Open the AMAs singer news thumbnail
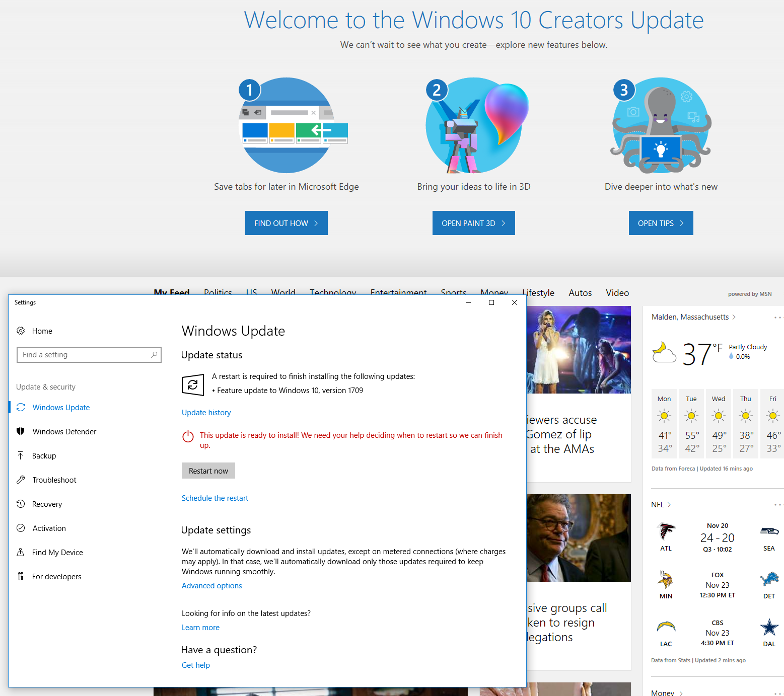Image resolution: width=784 pixels, height=696 pixels. pyautogui.click(x=579, y=350)
